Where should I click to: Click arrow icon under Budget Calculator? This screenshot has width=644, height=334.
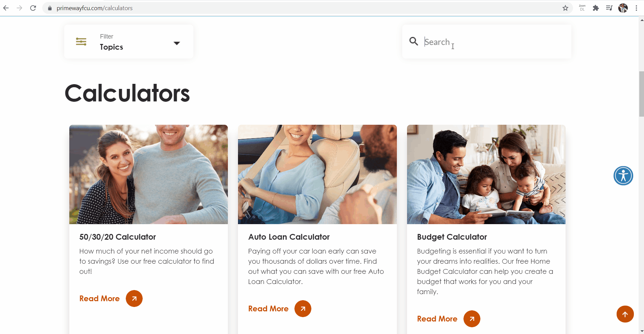[472, 319]
